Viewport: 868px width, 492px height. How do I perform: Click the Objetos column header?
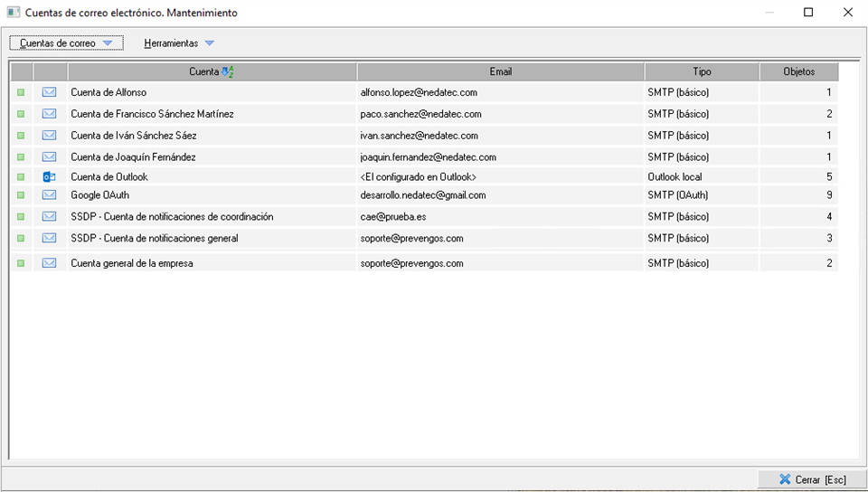[798, 71]
